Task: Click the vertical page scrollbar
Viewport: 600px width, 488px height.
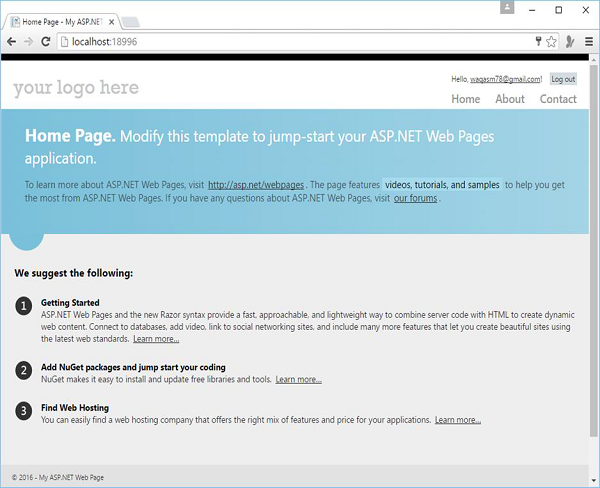Action: [594, 250]
